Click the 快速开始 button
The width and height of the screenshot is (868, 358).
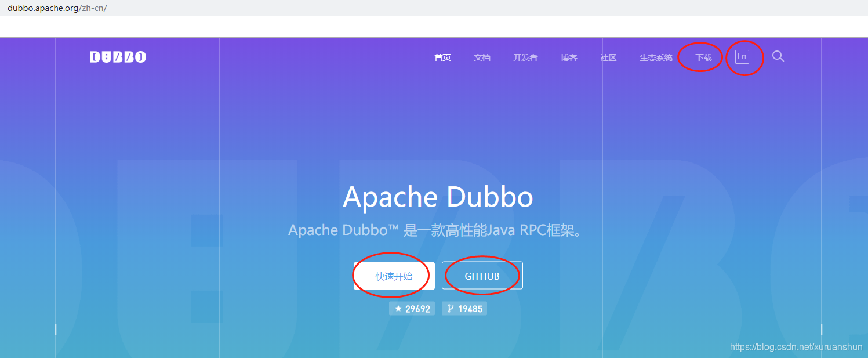(x=394, y=276)
